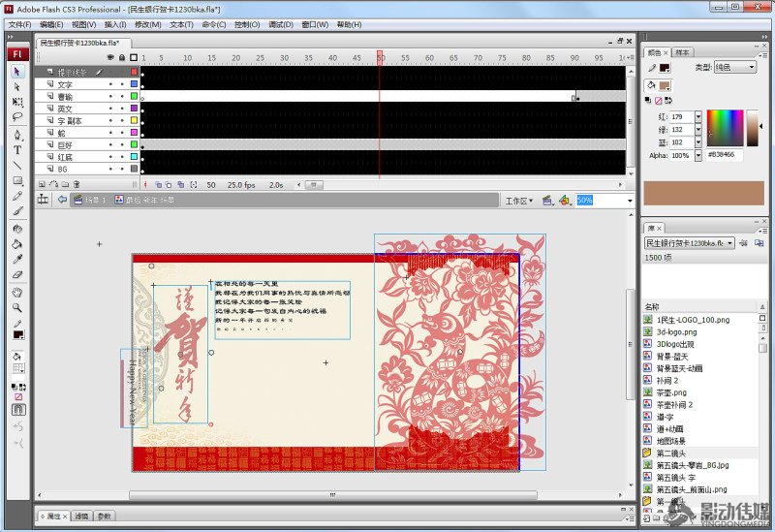Choose the Eyedropper tool
Image resolution: width=775 pixels, height=532 pixels.
[17, 260]
